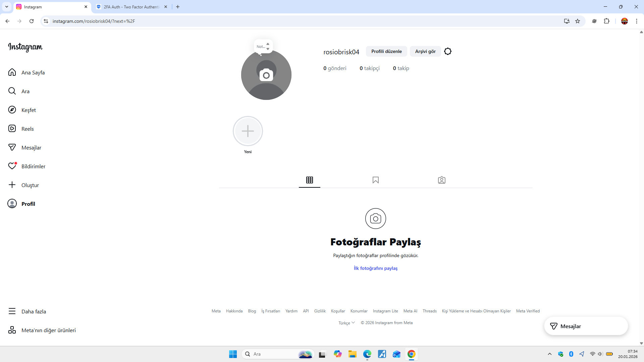Open the Meta footer link

tap(216, 311)
